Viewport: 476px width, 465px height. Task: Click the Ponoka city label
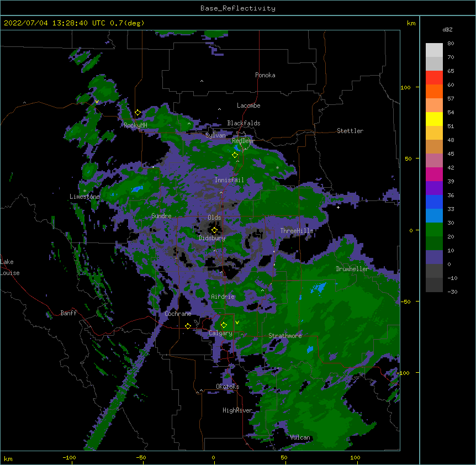(x=265, y=75)
